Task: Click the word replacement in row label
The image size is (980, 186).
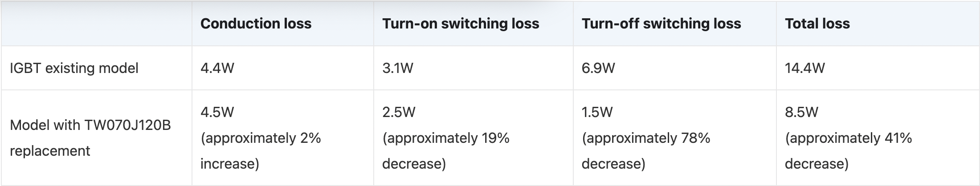Action: point(50,151)
